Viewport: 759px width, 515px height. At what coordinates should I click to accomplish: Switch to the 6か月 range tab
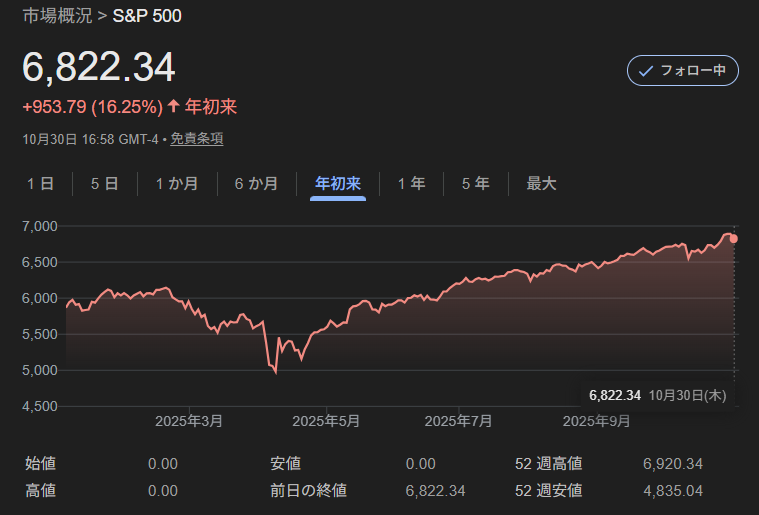(256, 183)
